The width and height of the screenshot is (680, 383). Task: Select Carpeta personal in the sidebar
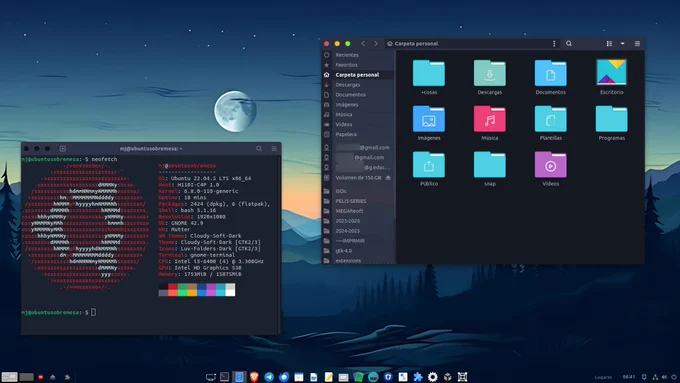point(357,75)
